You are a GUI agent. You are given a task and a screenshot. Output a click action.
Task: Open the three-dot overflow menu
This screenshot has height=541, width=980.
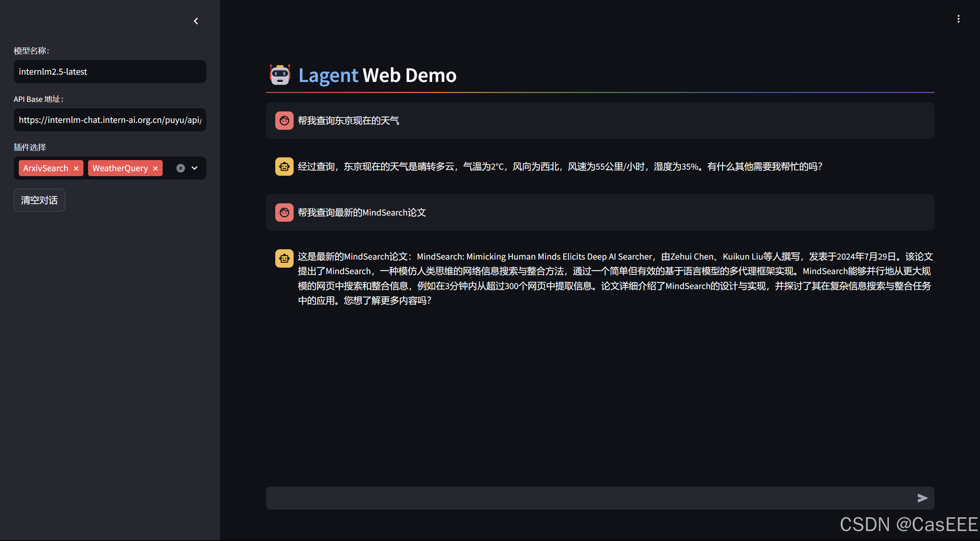pyautogui.click(x=958, y=18)
